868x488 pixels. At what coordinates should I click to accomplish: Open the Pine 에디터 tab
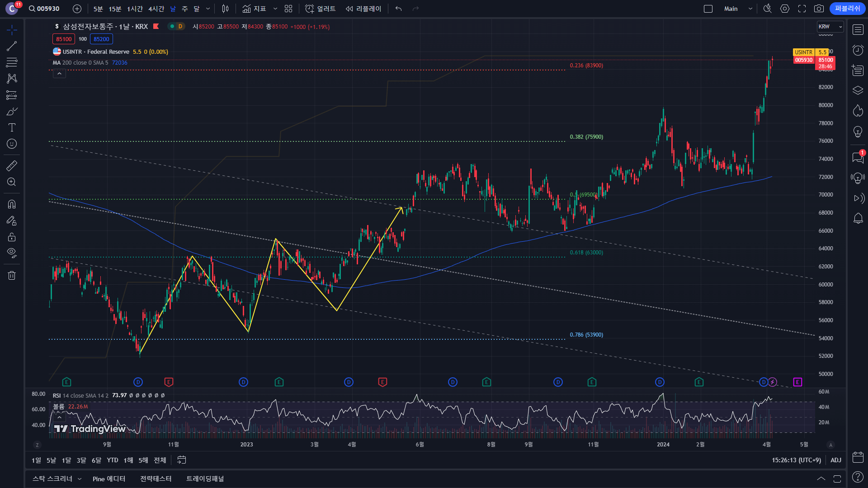tap(108, 479)
